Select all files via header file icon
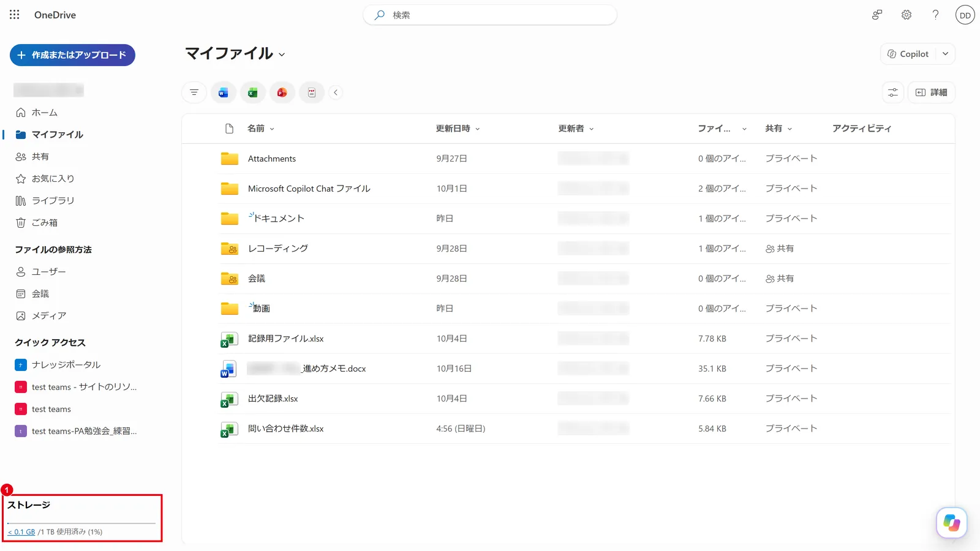This screenshot has height=551, width=980. pyautogui.click(x=230, y=129)
